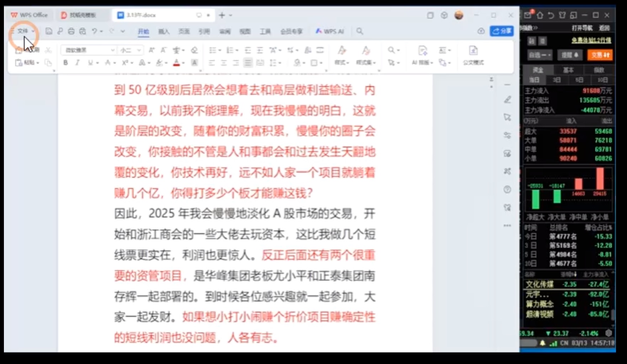Open the 文件 menu
Image resolution: width=627 pixels, height=364 pixels.
click(22, 31)
